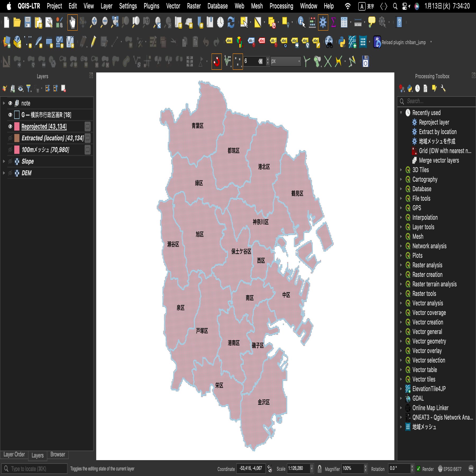This screenshot has width=476, height=476.
Task: Open the attribute table icon
Action: (x=344, y=22)
